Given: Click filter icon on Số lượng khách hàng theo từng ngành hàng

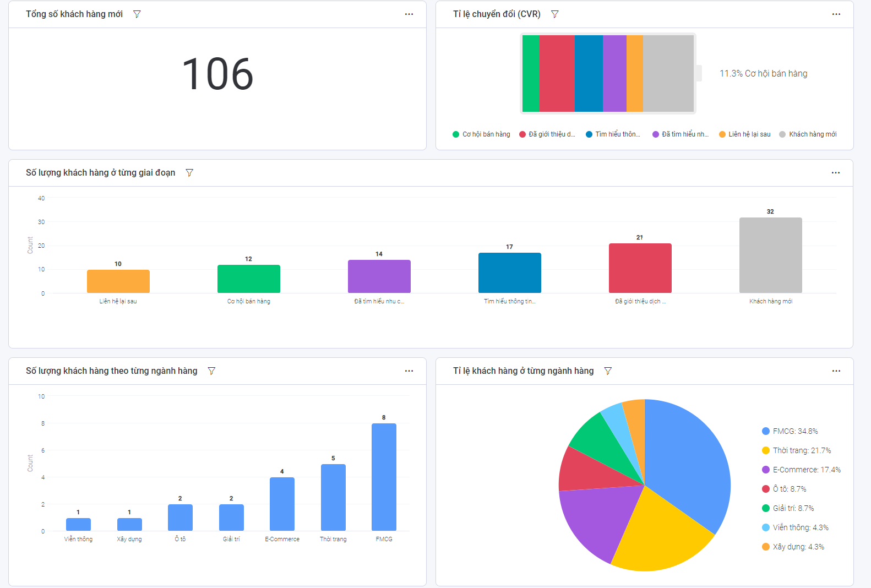Looking at the screenshot, I should coord(211,371).
